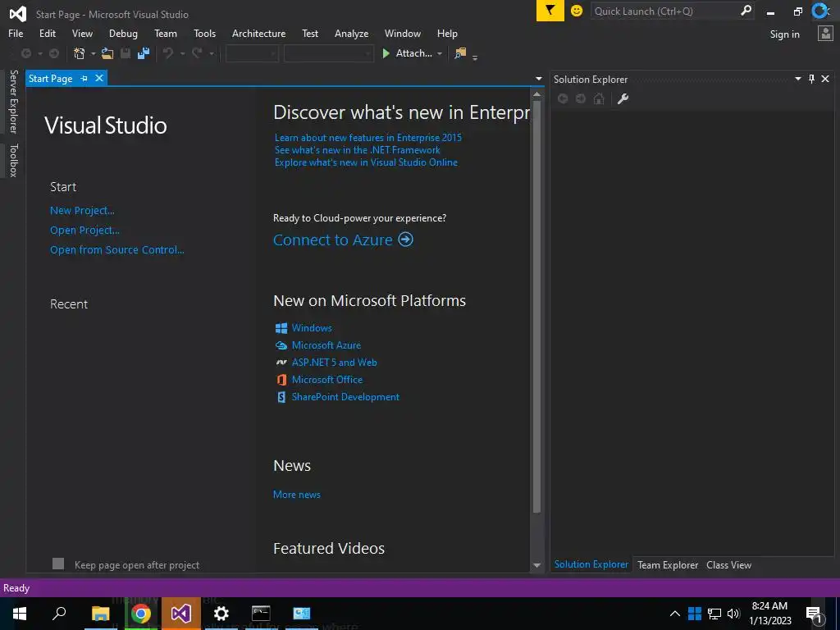
Task: Click Solution Explorer Home icon
Action: tap(599, 98)
